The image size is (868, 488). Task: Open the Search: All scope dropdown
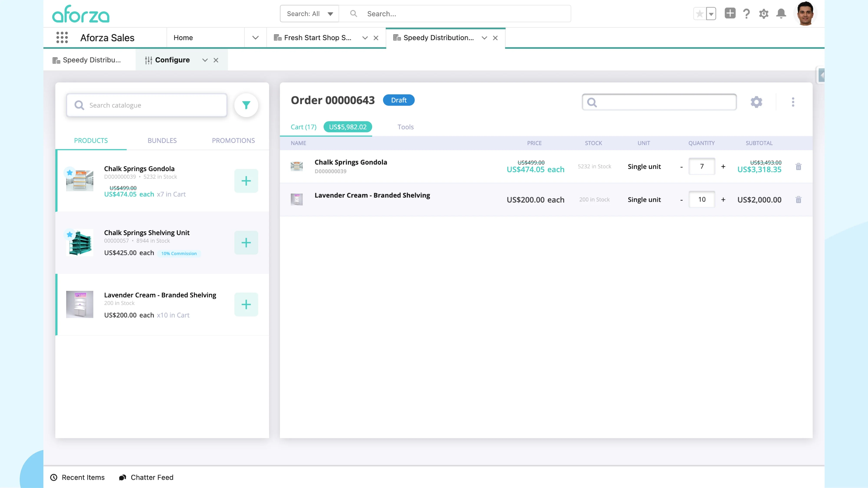coord(309,14)
